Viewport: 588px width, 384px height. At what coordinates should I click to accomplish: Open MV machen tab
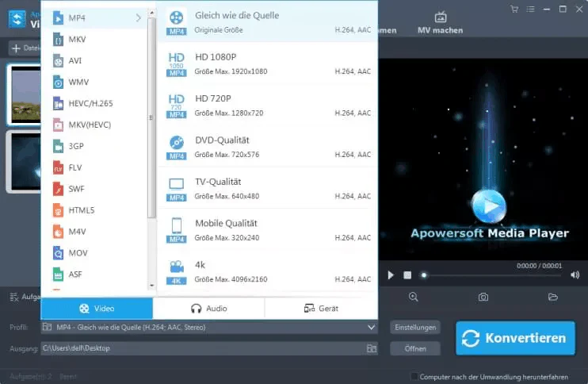point(441,23)
